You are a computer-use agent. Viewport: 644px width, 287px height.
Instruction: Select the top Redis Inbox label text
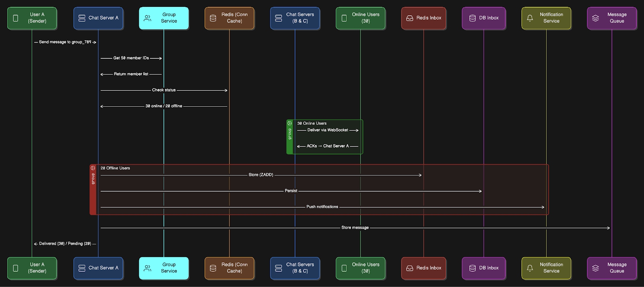pos(429,18)
